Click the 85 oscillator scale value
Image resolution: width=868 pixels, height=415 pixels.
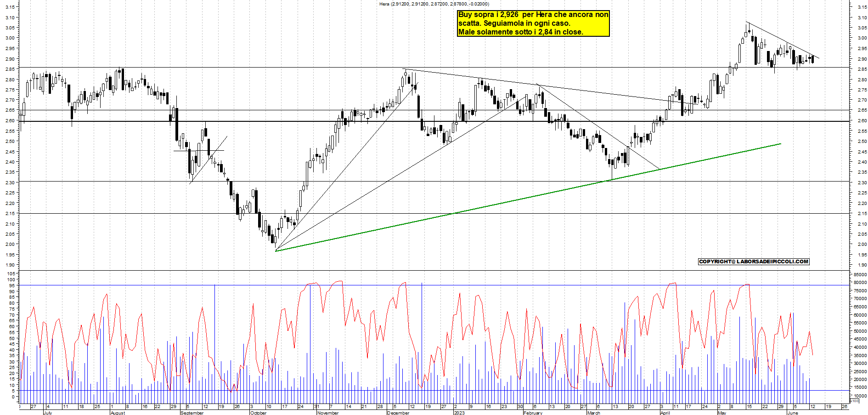(12, 297)
